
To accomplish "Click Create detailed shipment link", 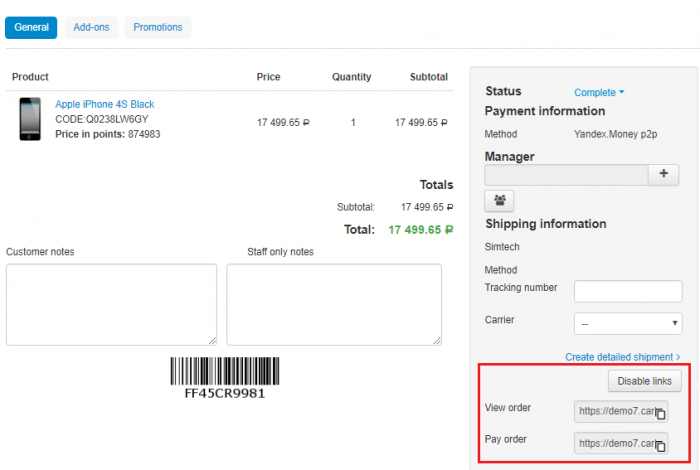I will (x=622, y=357).
